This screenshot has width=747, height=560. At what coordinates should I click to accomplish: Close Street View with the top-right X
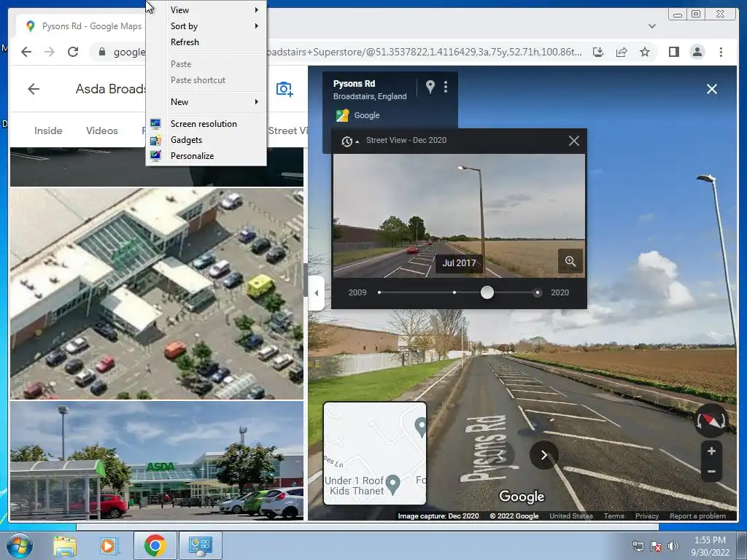pos(712,89)
